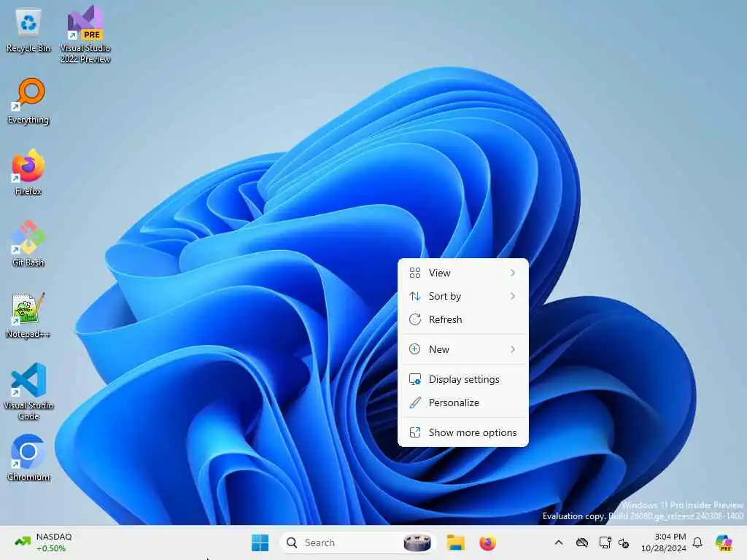The width and height of the screenshot is (747, 560).
Task: Open Display settings from context menu
Action: (x=463, y=379)
